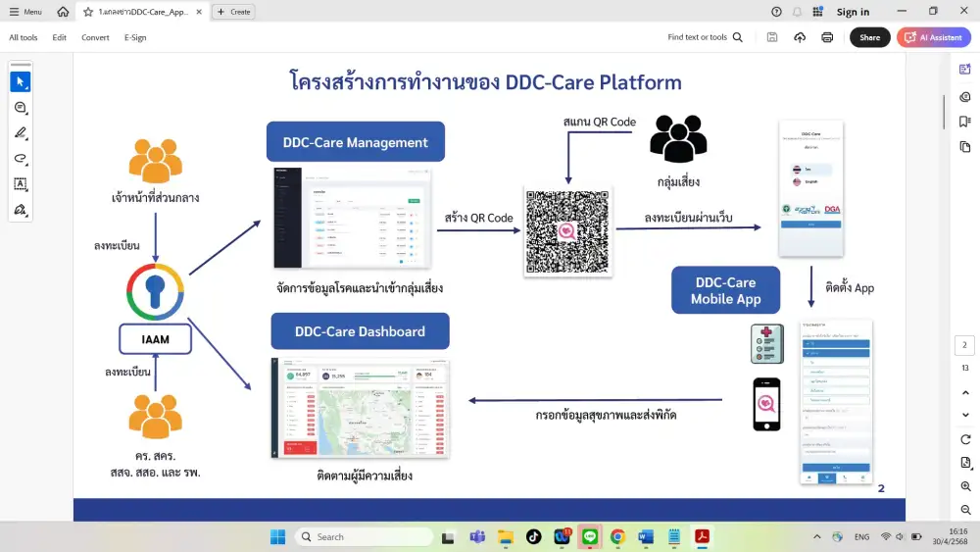
Task: Go to the previous page with up chevron
Action: coord(965,392)
